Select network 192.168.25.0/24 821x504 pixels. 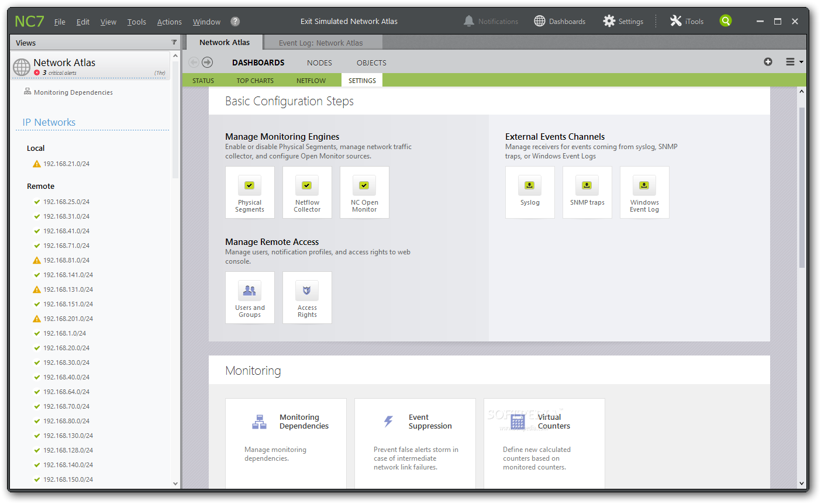pos(67,202)
